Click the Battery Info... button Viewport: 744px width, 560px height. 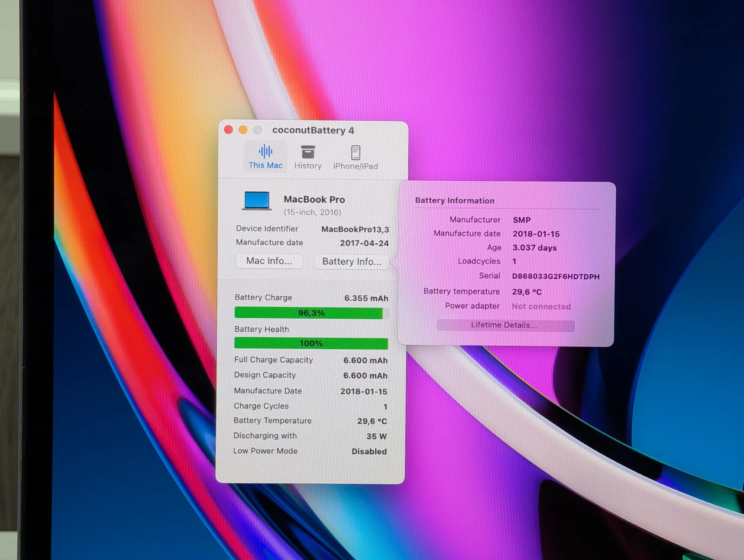(352, 262)
